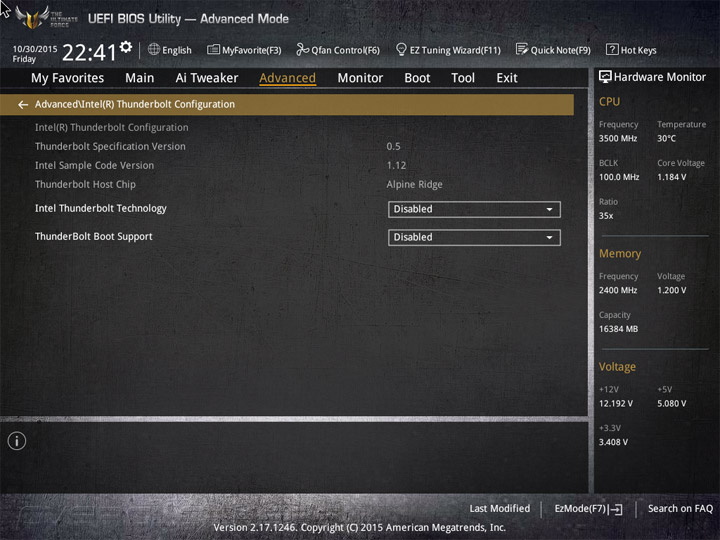
Task: Click Thunderbolt Host Chip row
Action: 85,184
